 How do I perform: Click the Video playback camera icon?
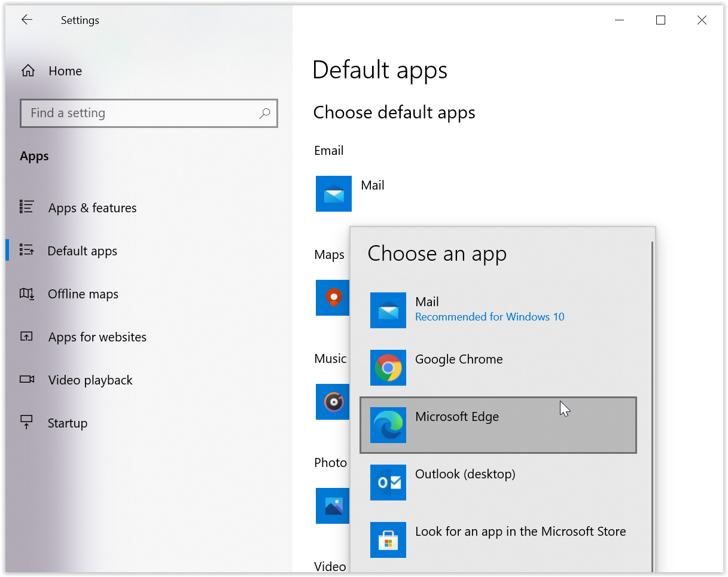[27, 380]
